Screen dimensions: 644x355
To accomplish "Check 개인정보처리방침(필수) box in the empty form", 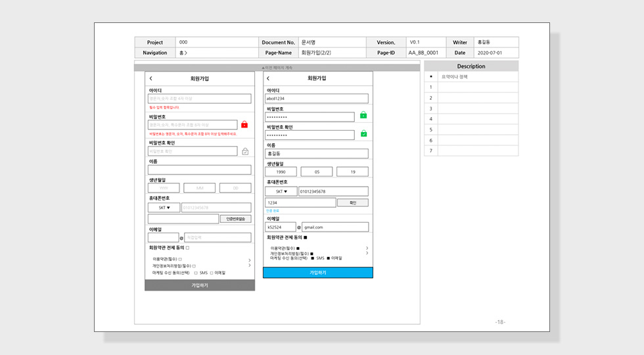I will point(194,266).
